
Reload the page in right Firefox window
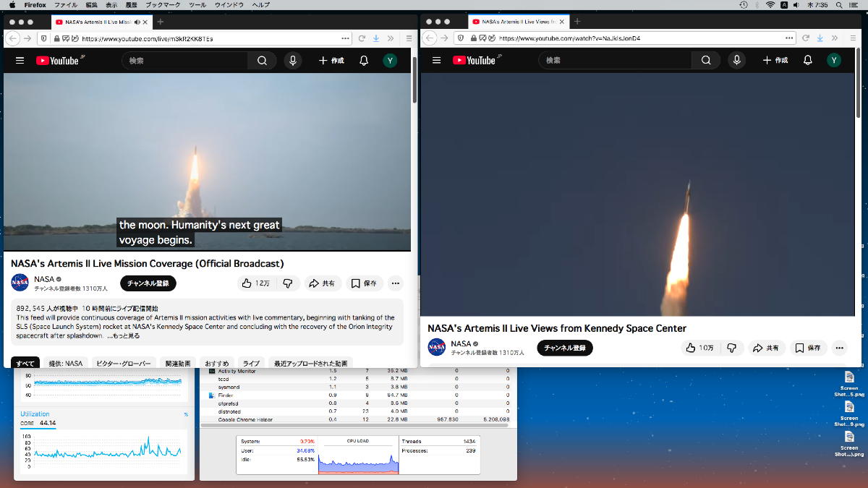coord(805,38)
